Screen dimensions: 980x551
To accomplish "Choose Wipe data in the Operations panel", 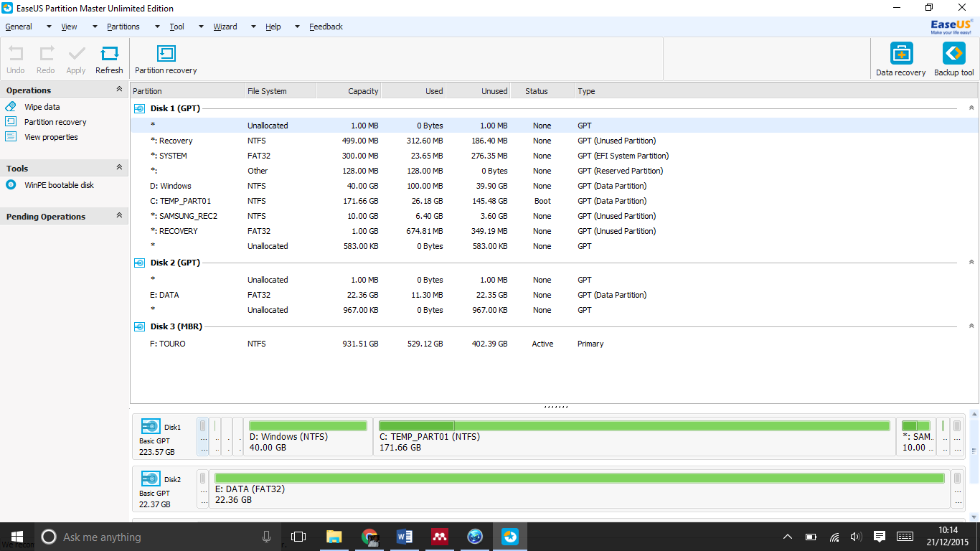I will click(42, 107).
